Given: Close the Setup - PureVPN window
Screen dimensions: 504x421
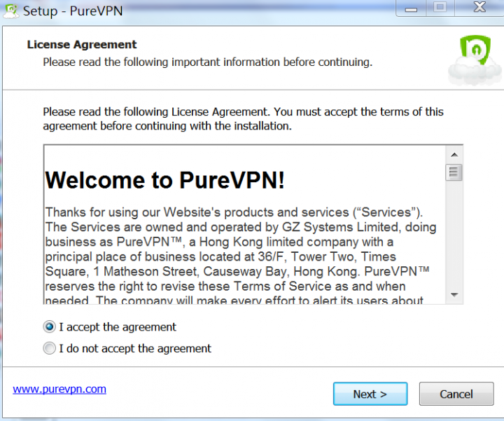Looking at the screenshot, I should [479, 8].
